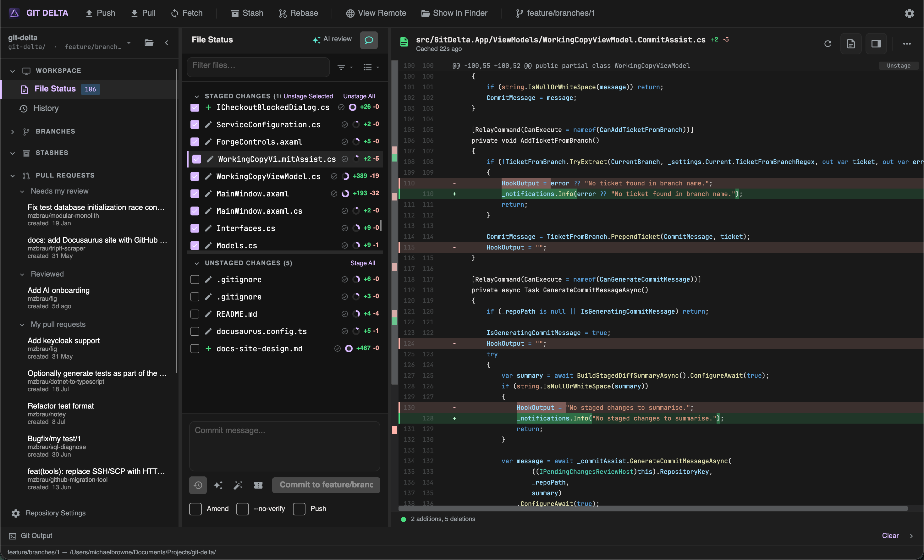Image resolution: width=924 pixels, height=560 pixels.
Task: Open repository branch selector dropdown arrow
Action: click(x=129, y=42)
